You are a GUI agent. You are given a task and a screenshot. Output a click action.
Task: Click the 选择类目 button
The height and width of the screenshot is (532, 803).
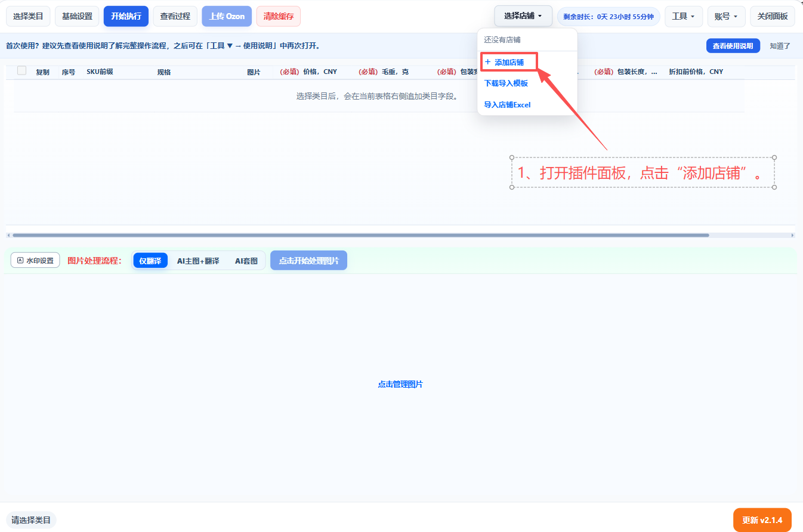(28, 16)
